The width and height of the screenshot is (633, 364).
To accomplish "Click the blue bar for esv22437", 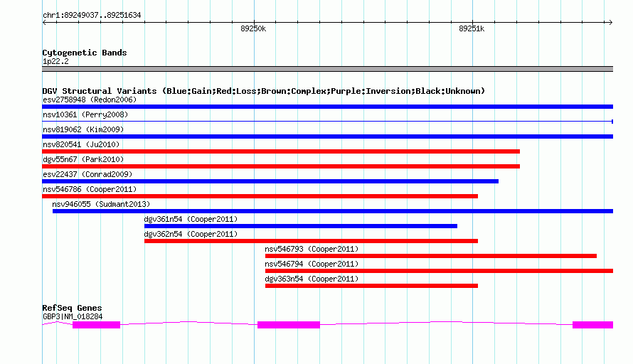I will [x=270, y=181].
